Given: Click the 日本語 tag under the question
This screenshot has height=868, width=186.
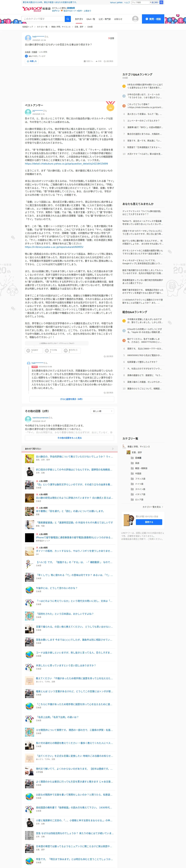Looking at the screenshot, I should pyautogui.click(x=27, y=52).
